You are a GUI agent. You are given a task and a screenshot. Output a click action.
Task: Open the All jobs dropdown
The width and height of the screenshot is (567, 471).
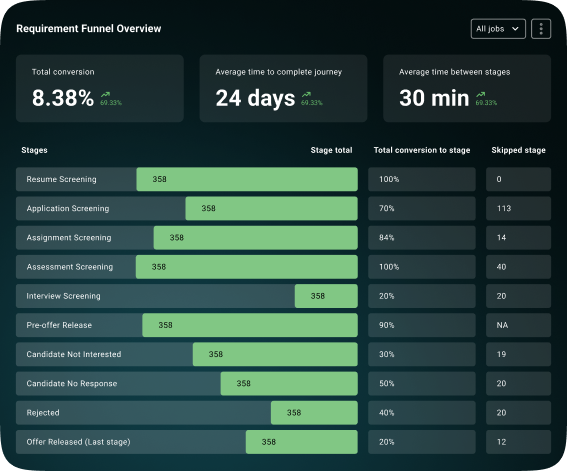tap(498, 29)
